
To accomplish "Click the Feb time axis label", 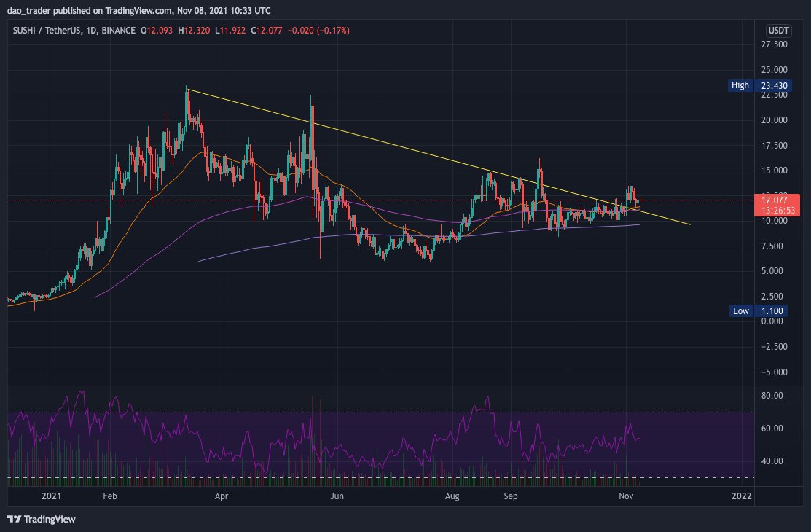I will click(x=110, y=496).
